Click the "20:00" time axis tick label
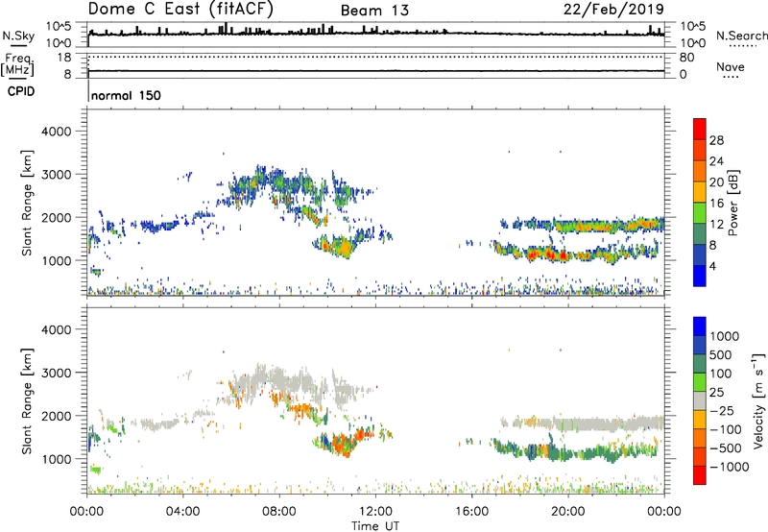 click(568, 512)
